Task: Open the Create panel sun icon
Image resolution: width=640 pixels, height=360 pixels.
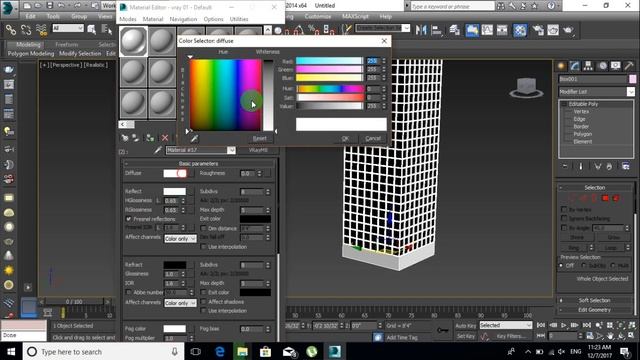Action: click(562, 66)
